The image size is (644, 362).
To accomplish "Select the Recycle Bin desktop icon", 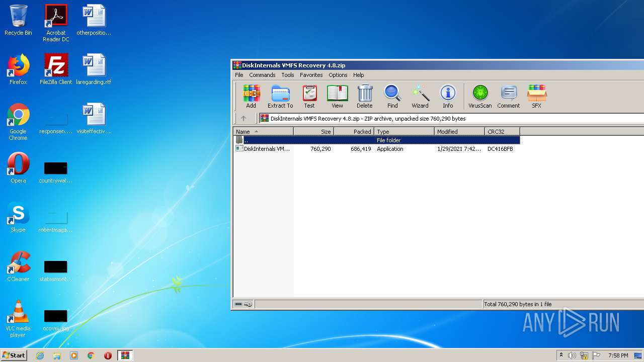I will [x=18, y=21].
